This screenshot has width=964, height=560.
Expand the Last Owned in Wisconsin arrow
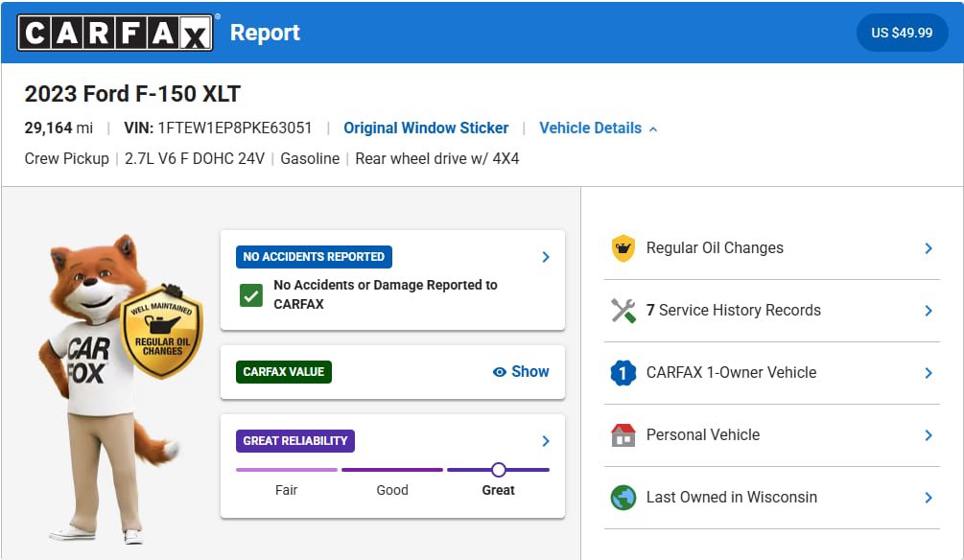click(x=929, y=498)
